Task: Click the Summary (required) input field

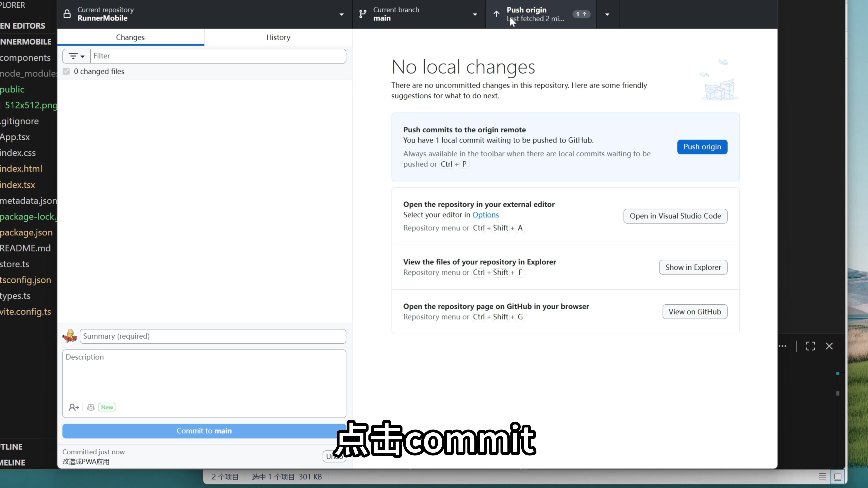Action: [213, 336]
